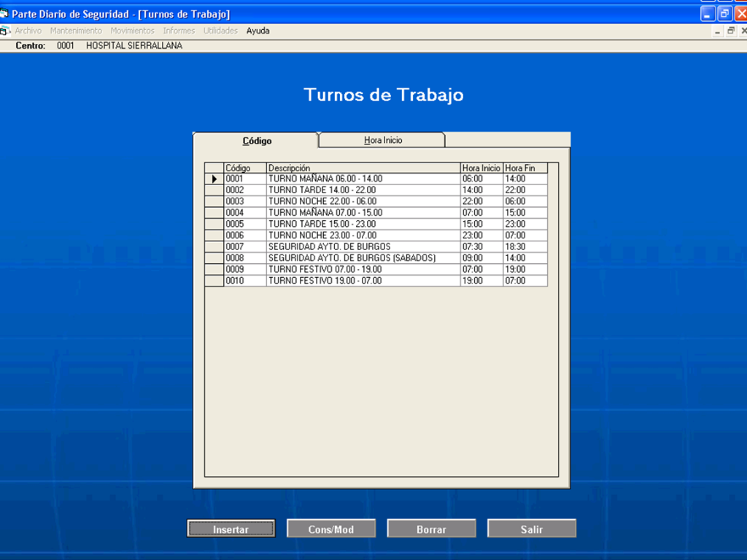747x560 pixels.
Task: Click the row selector for code 0005
Action: click(214, 224)
